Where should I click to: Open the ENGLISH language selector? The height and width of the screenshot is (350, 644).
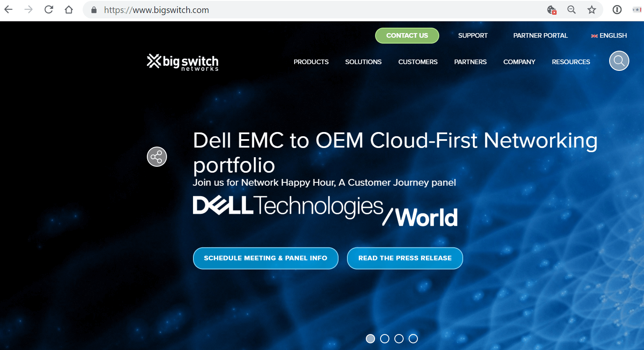pyautogui.click(x=609, y=36)
